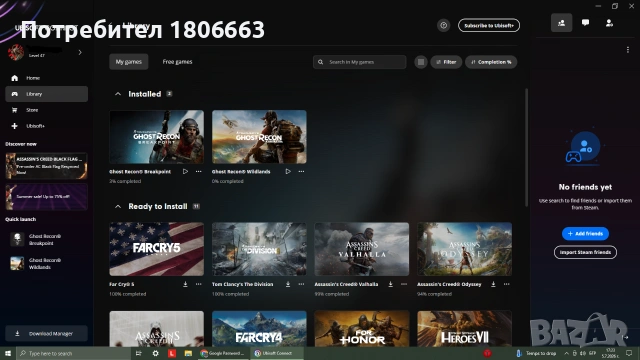
Task: Open more options for Far Cry 5
Action: click(x=198, y=284)
